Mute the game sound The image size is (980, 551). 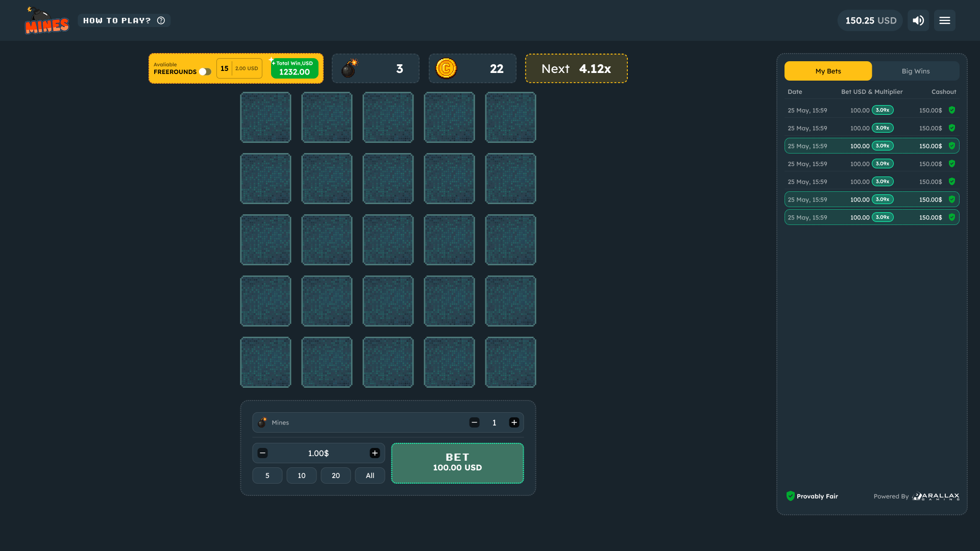(918, 20)
